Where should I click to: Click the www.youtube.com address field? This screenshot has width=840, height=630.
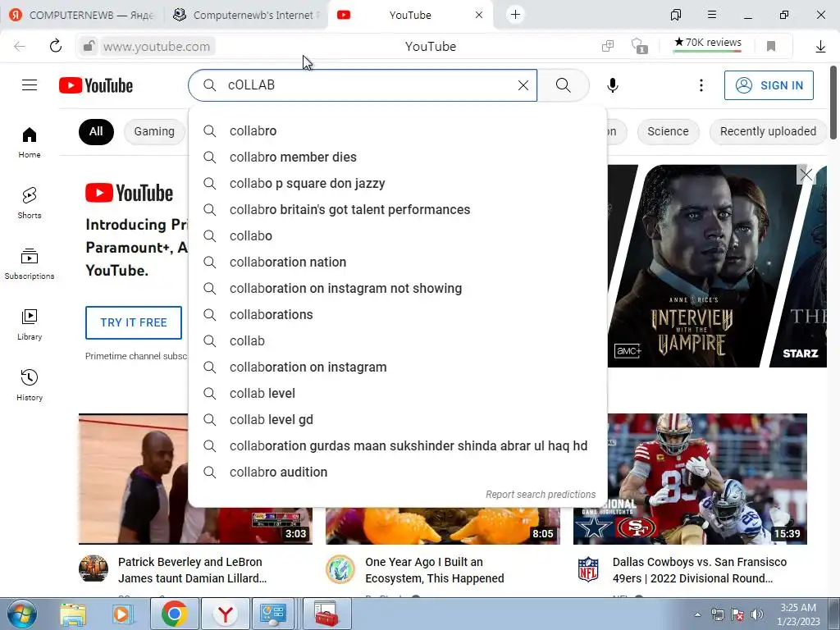[157, 47]
